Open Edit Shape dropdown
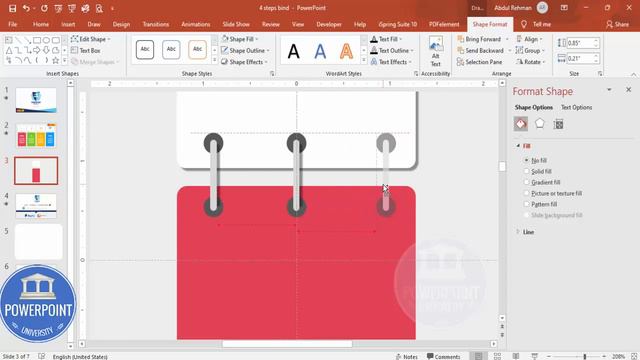The height and width of the screenshot is (360, 640). (x=91, y=39)
